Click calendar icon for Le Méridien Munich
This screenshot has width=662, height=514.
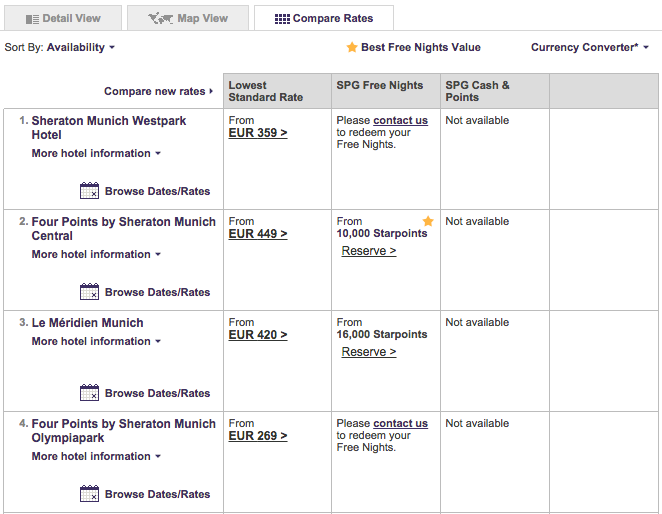[x=89, y=393]
